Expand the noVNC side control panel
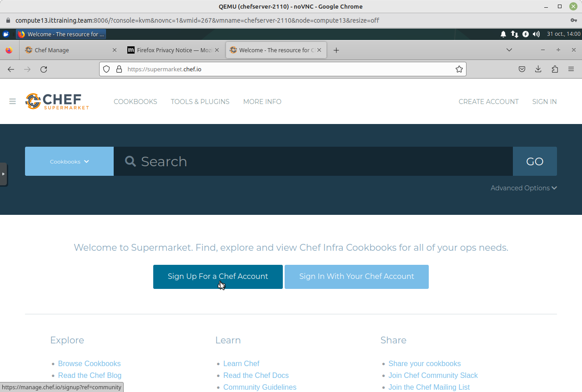Image resolution: width=582 pixels, height=392 pixels. click(x=3, y=174)
